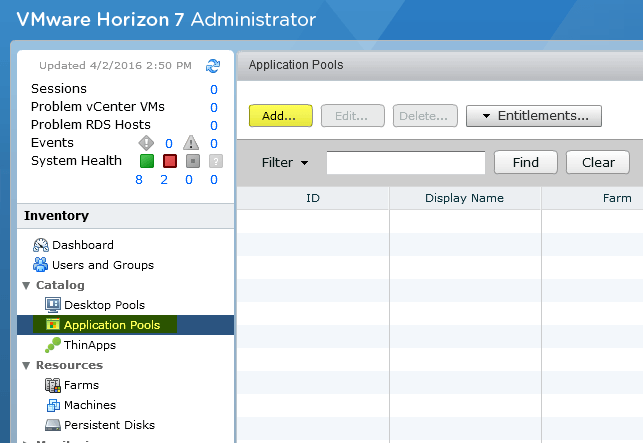The width and height of the screenshot is (643, 443).
Task: Click the System Health green count 8
Action: pos(139,180)
